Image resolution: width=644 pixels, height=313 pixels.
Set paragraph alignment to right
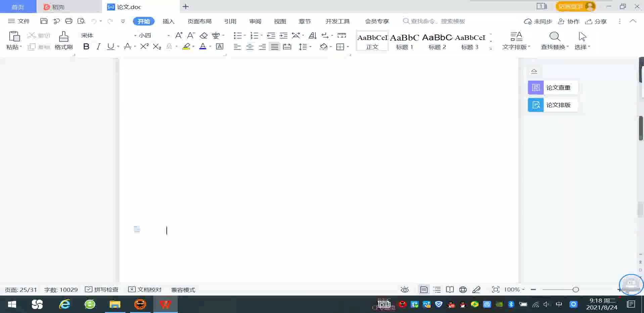pos(262,47)
